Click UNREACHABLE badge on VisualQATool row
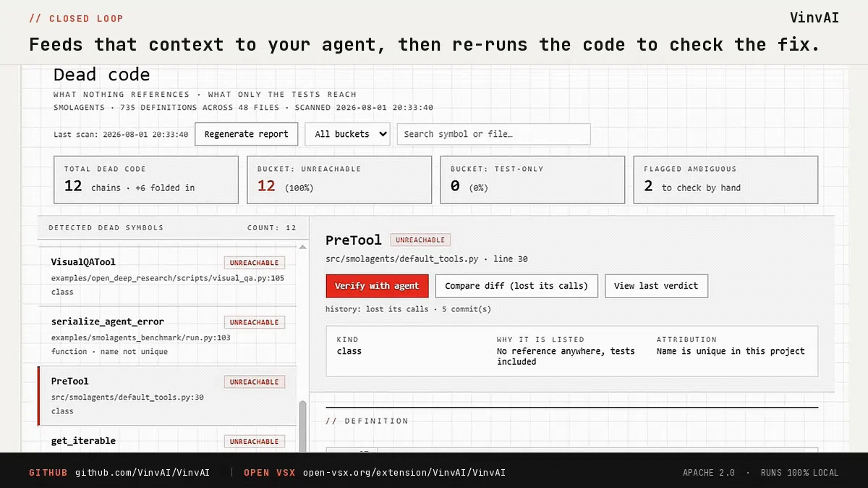868x488 pixels. coord(254,263)
